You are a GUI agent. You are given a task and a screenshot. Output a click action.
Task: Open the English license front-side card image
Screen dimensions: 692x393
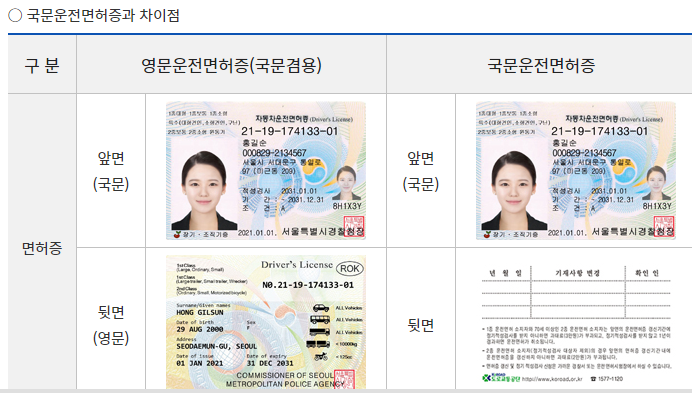pos(266,170)
